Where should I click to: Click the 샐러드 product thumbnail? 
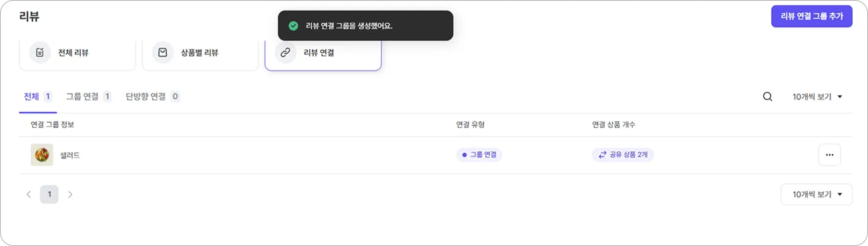pyautogui.click(x=42, y=155)
